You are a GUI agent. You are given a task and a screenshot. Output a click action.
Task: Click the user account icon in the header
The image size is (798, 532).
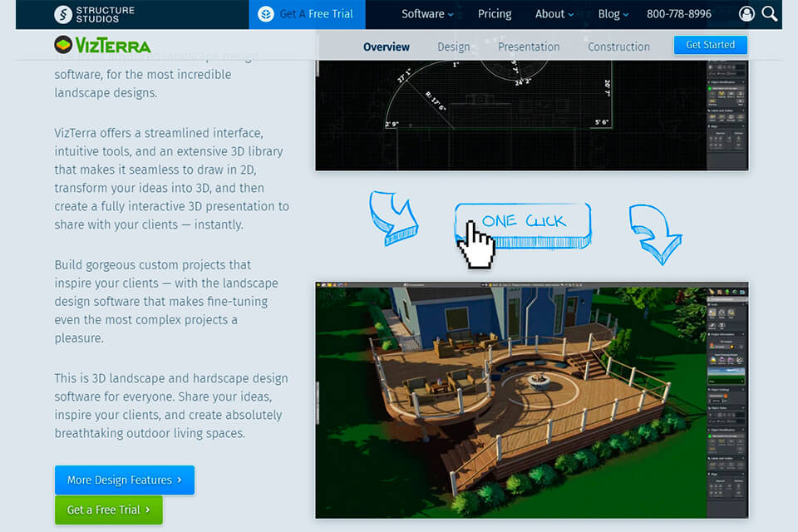click(x=746, y=13)
